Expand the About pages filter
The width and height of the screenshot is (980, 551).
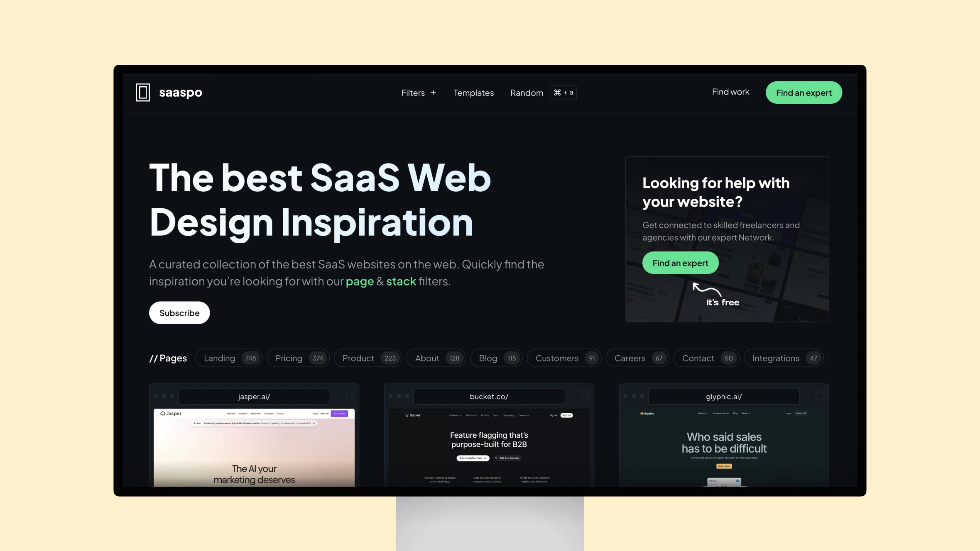click(x=436, y=358)
